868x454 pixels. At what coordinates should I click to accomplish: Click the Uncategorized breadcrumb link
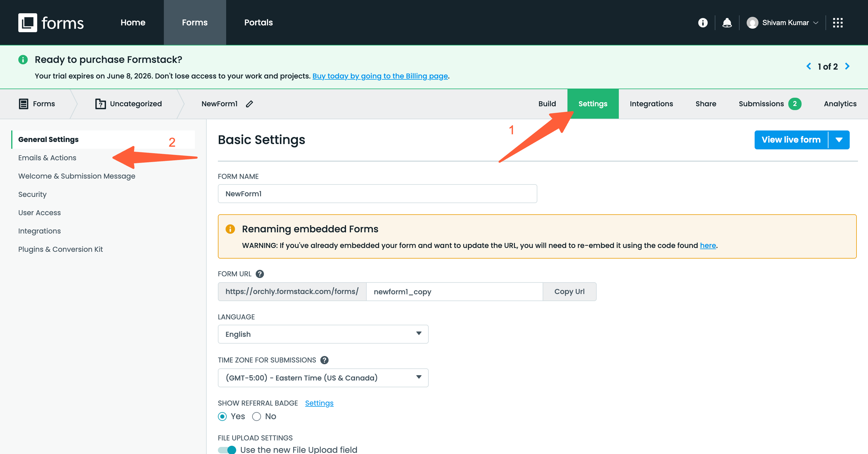pyautogui.click(x=136, y=104)
